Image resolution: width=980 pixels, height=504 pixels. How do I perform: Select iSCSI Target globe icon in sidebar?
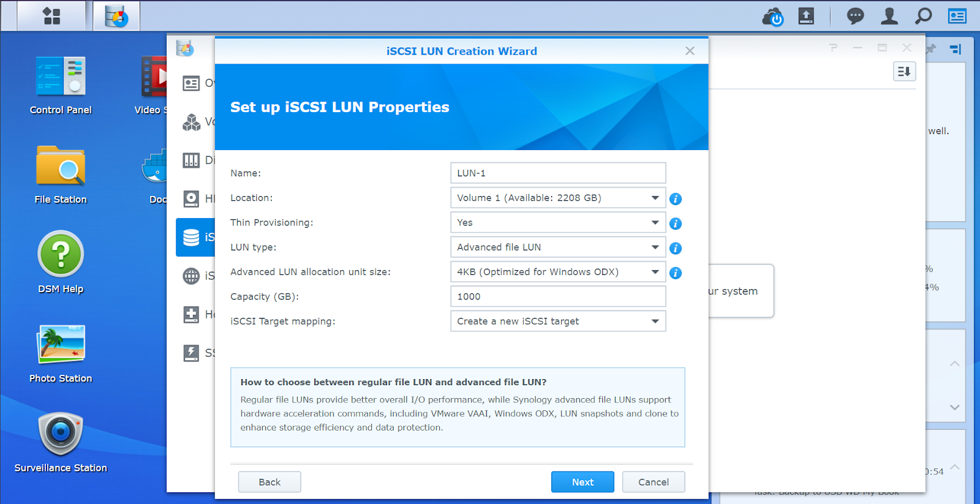coord(192,276)
